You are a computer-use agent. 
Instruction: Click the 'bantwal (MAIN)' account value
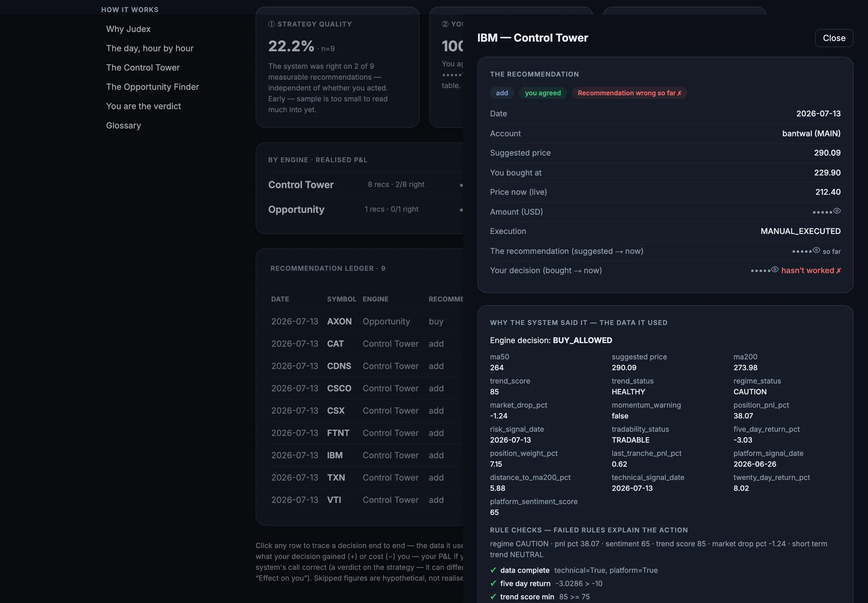pos(811,133)
